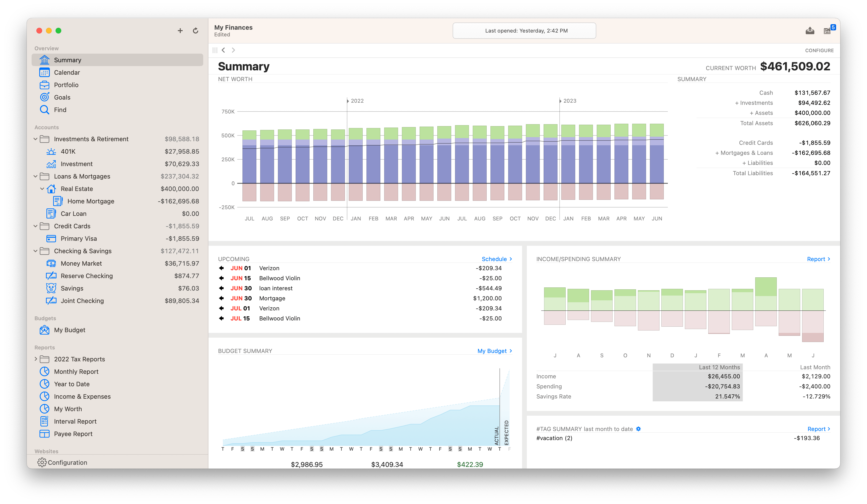Open Configuration via the gear icon
This screenshot has width=867, height=504.
pyautogui.click(x=42, y=462)
